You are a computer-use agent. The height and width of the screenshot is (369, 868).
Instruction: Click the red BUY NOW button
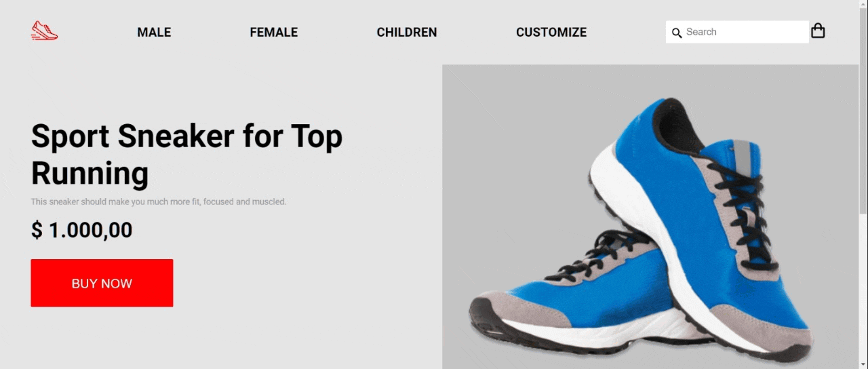pos(102,283)
